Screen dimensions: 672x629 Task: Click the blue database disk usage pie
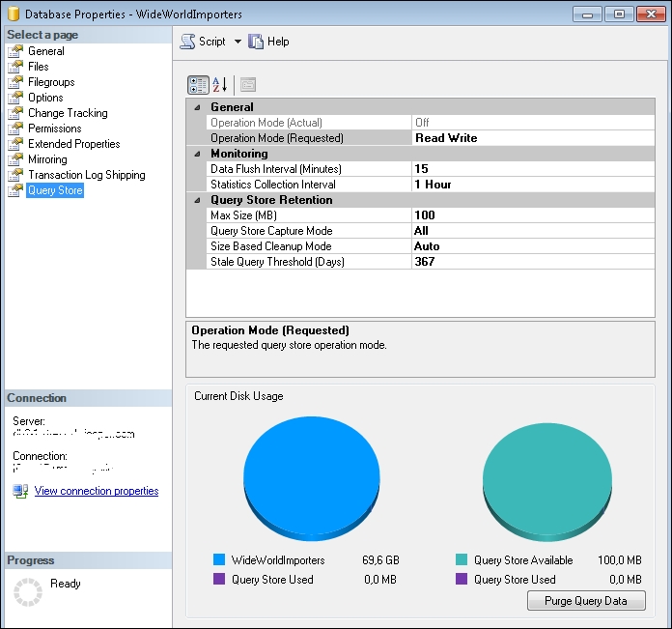[312, 478]
